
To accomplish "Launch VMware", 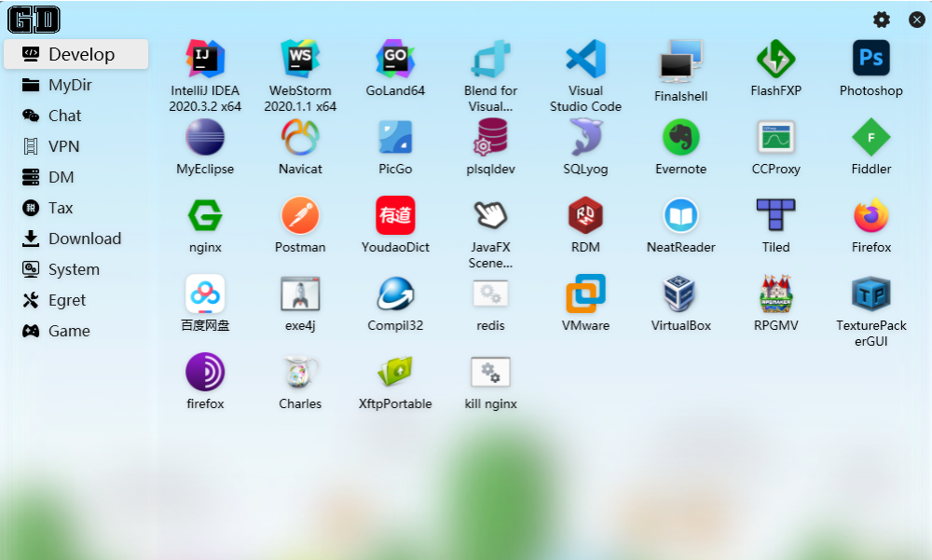I will pyautogui.click(x=585, y=294).
